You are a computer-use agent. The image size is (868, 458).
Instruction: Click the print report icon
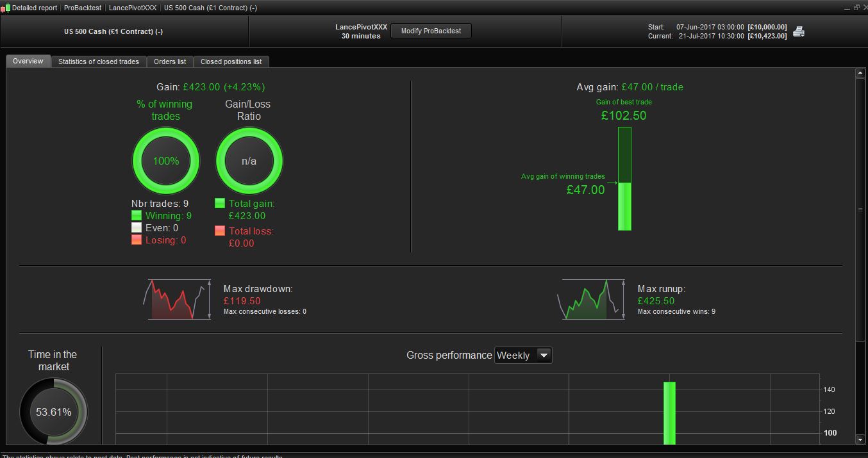coord(799,31)
